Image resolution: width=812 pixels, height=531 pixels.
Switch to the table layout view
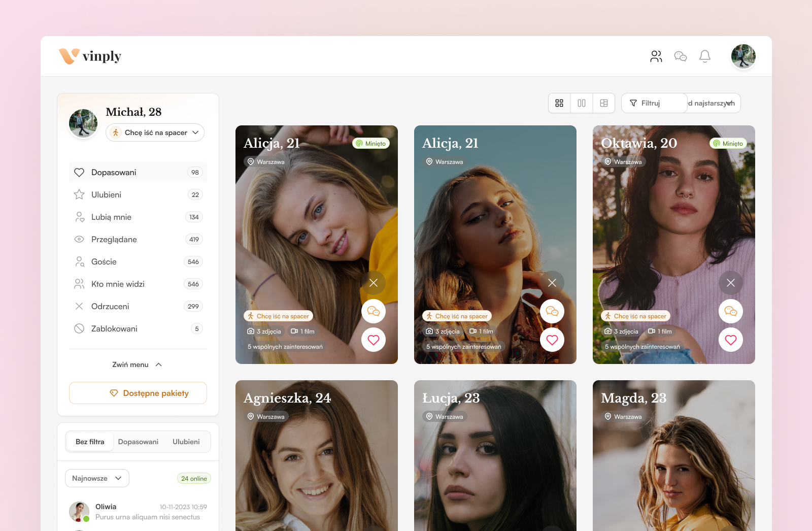[604, 103]
